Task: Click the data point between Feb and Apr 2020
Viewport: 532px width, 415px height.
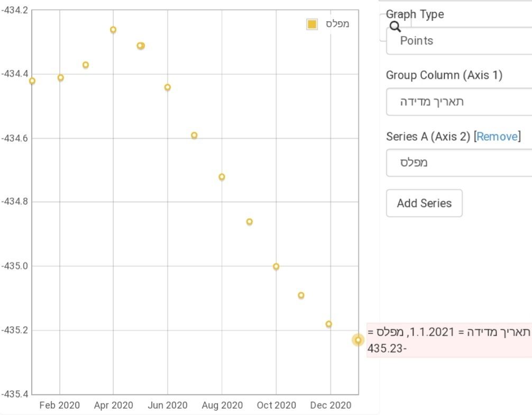Action: point(86,65)
